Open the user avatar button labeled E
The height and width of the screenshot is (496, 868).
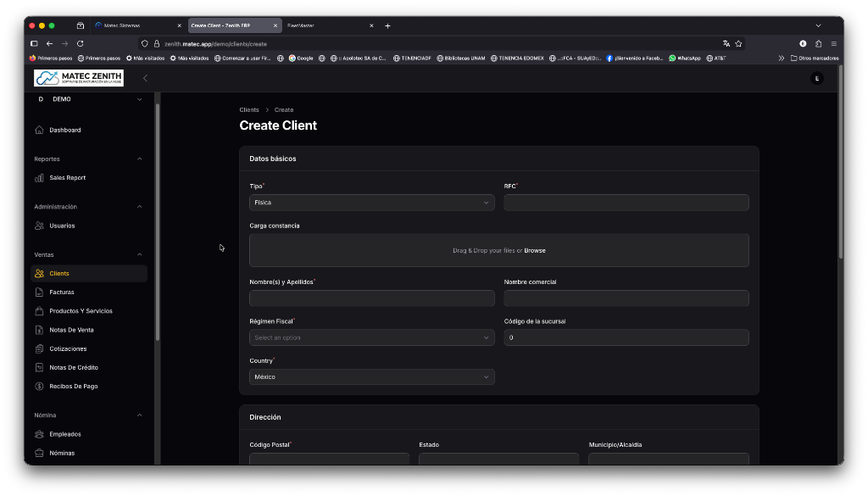tap(817, 78)
